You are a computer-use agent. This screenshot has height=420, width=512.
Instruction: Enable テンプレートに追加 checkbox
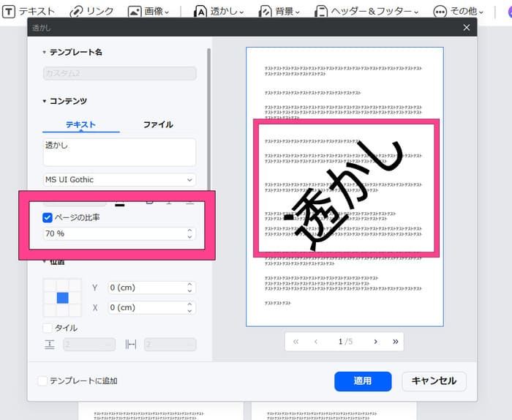(42, 380)
